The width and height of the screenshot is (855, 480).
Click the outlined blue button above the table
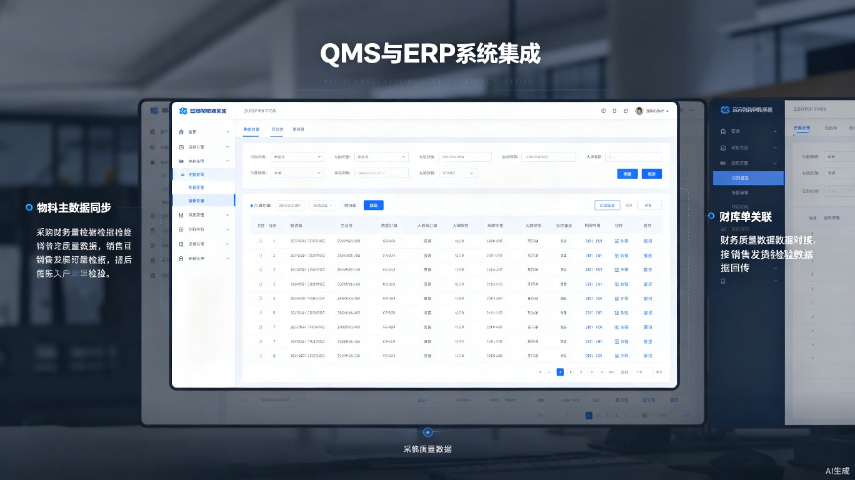coord(607,205)
